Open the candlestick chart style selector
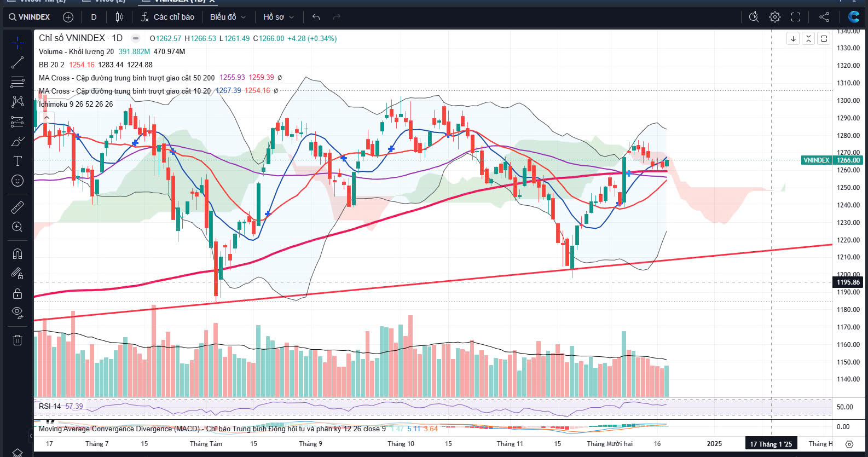This screenshot has height=457, width=868. 119,17
